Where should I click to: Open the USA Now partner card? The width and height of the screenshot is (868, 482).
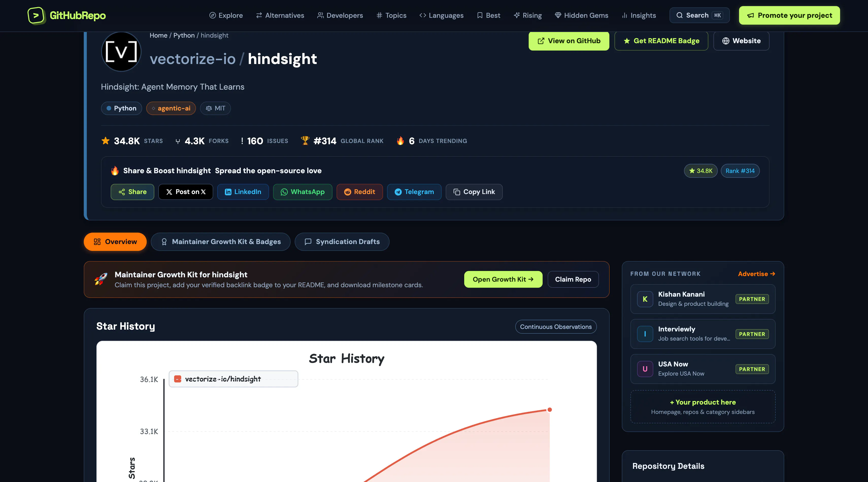(703, 369)
